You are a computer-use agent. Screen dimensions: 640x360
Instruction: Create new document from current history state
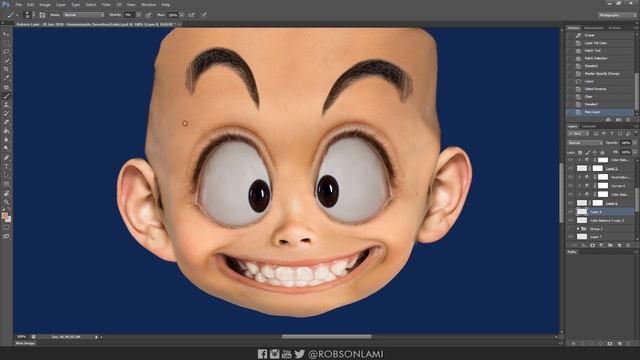(x=608, y=120)
